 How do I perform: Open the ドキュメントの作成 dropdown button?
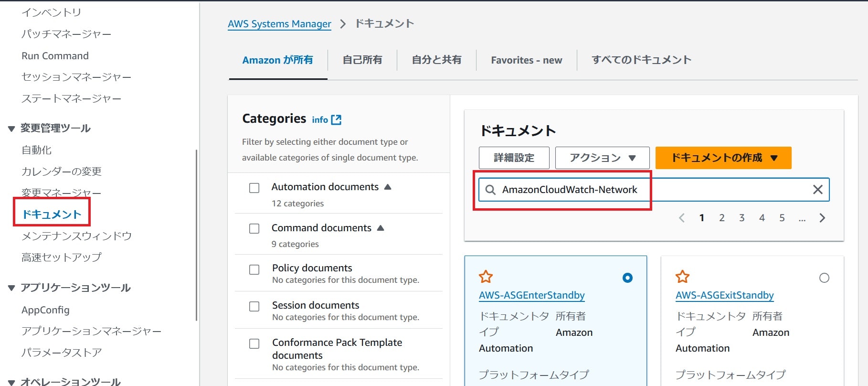[723, 158]
